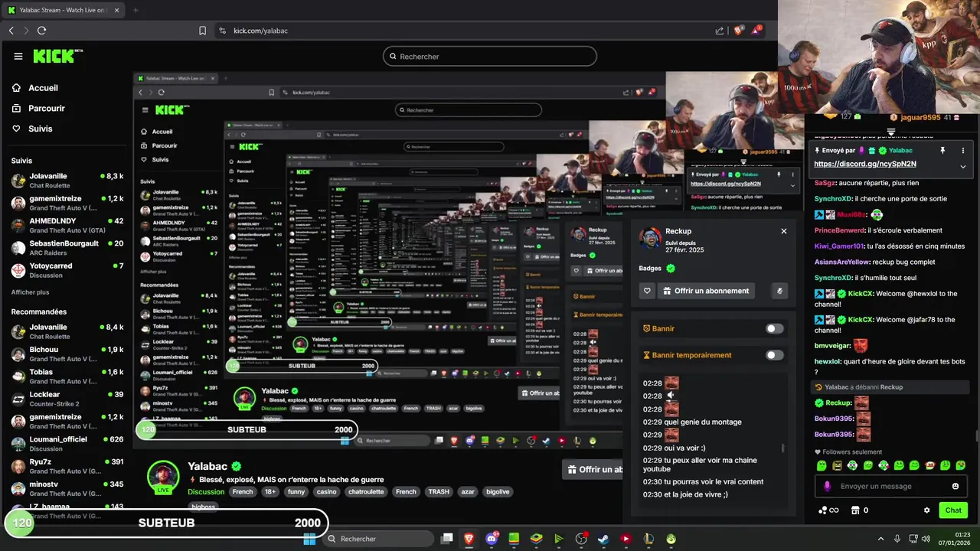Viewport: 980px width, 551px height.
Task: Open the shop icon below the chat input
Action: pos(855,510)
